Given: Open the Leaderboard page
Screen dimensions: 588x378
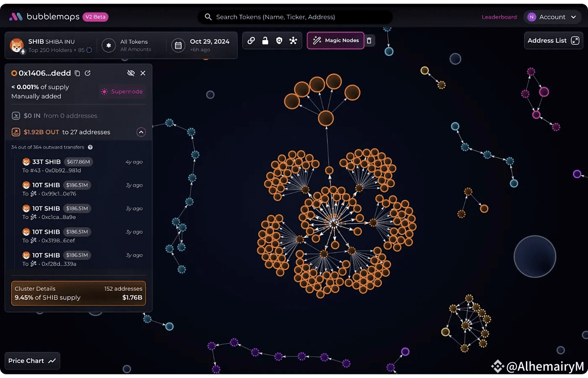Looking at the screenshot, I should tap(499, 17).
